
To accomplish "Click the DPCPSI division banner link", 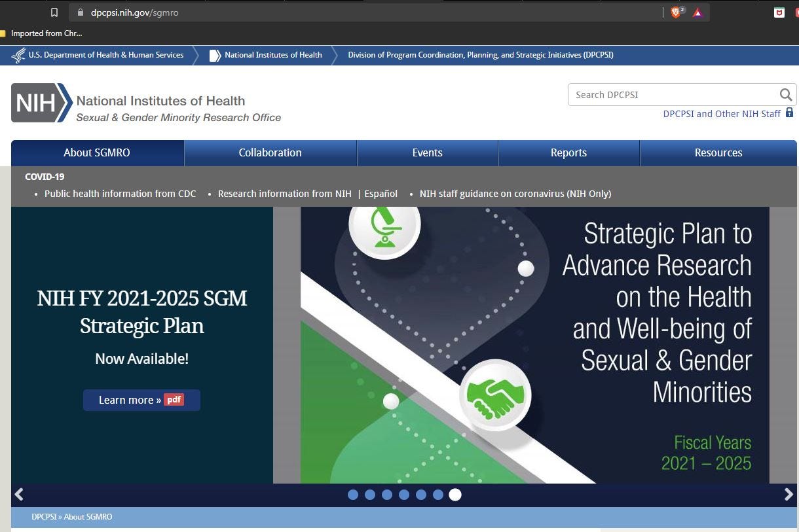I will point(481,55).
